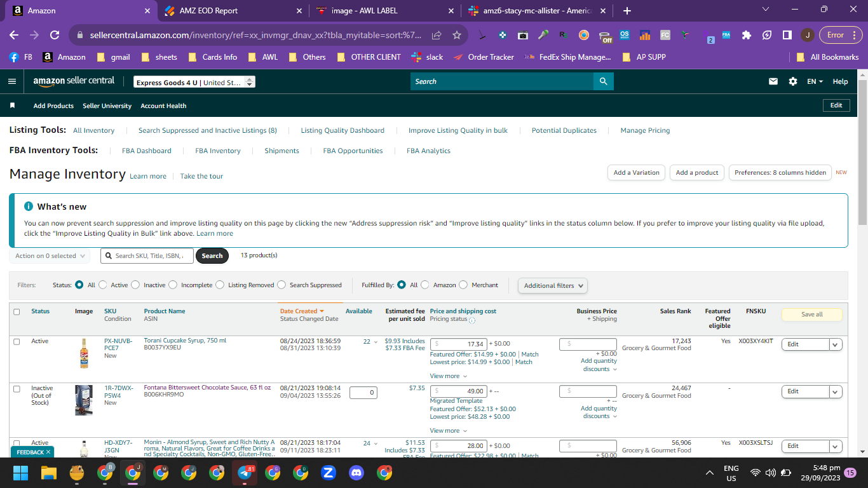
Task: Dismiss the Feedback tab with its X
Action: coord(48,452)
